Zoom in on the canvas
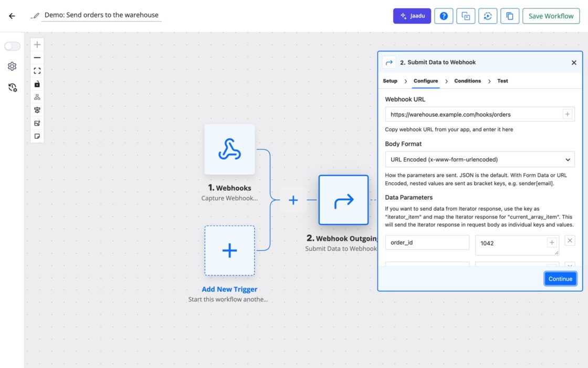588x368 pixels. coord(37,45)
